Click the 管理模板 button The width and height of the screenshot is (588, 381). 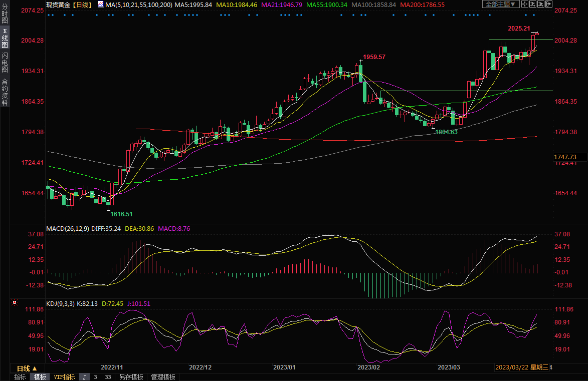(163, 377)
